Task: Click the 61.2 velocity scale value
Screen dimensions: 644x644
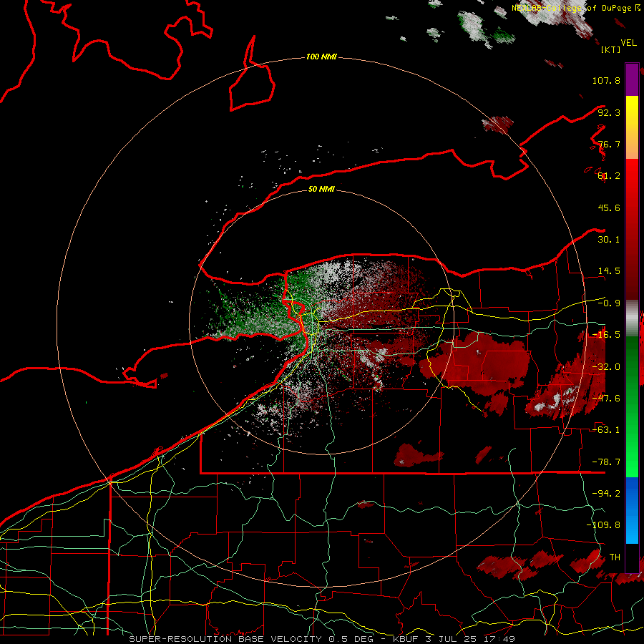Action: (x=609, y=176)
